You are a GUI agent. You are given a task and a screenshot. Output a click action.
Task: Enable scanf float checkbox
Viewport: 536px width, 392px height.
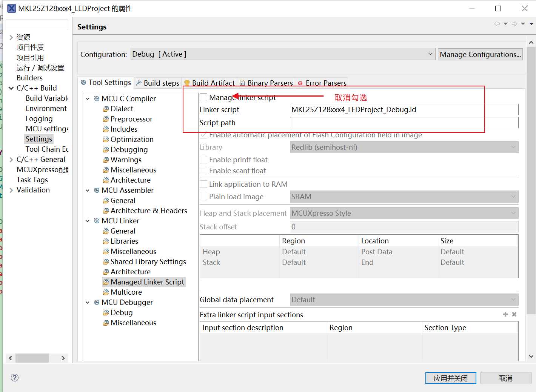coord(203,171)
